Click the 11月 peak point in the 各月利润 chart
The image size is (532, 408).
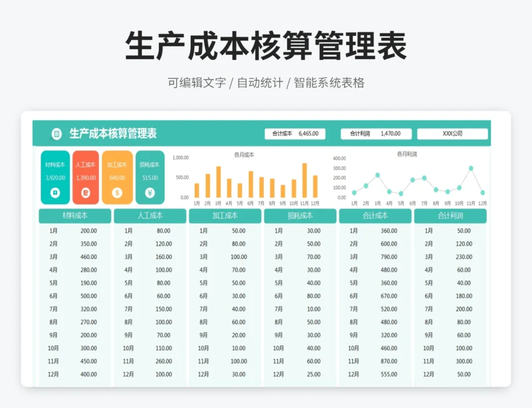471,168
